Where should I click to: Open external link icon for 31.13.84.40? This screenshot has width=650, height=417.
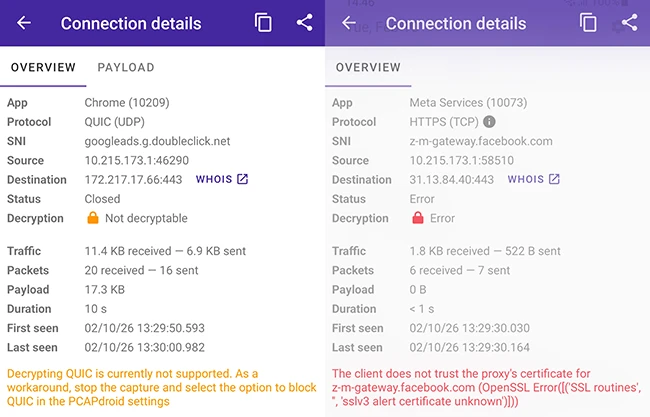click(x=555, y=180)
